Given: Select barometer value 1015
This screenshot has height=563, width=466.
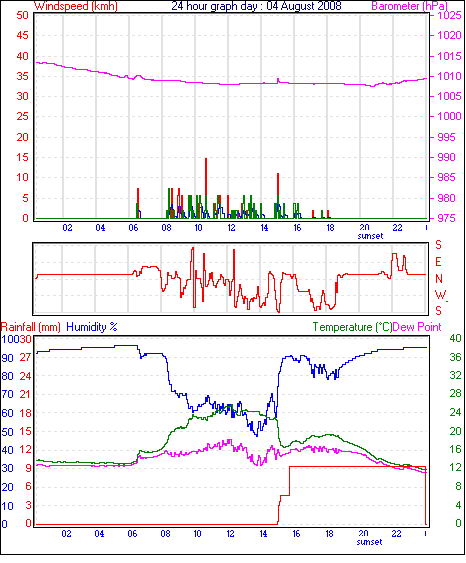Looking at the screenshot, I should tap(449, 56).
